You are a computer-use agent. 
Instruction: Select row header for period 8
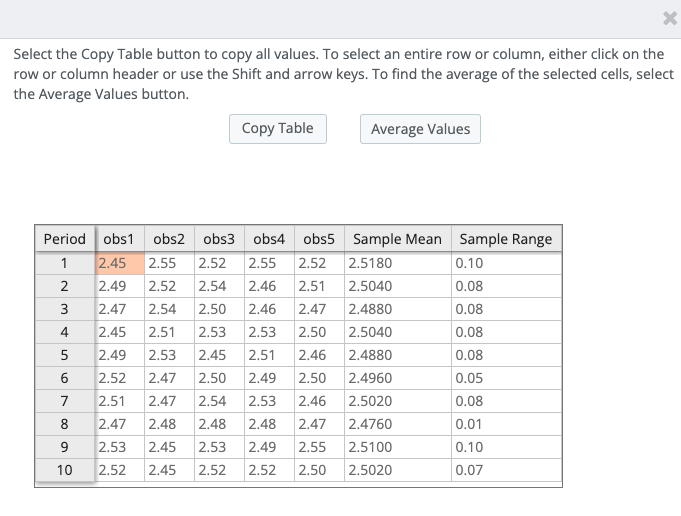tap(65, 424)
